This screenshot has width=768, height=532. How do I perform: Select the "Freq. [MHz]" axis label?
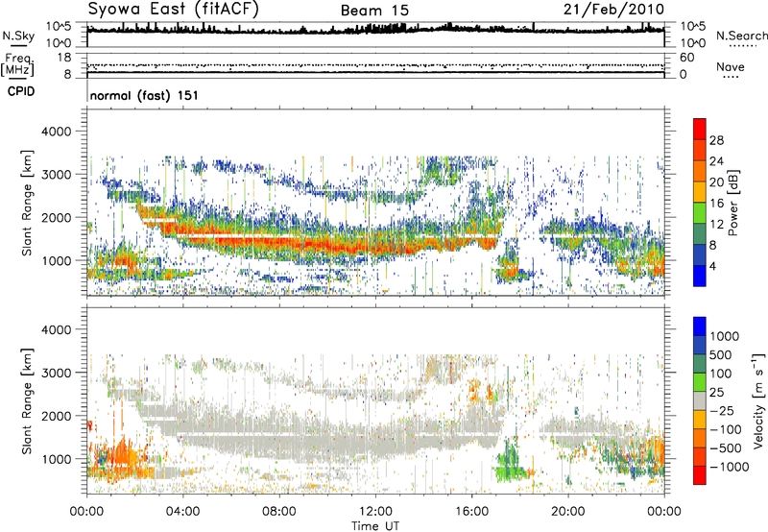(18, 64)
